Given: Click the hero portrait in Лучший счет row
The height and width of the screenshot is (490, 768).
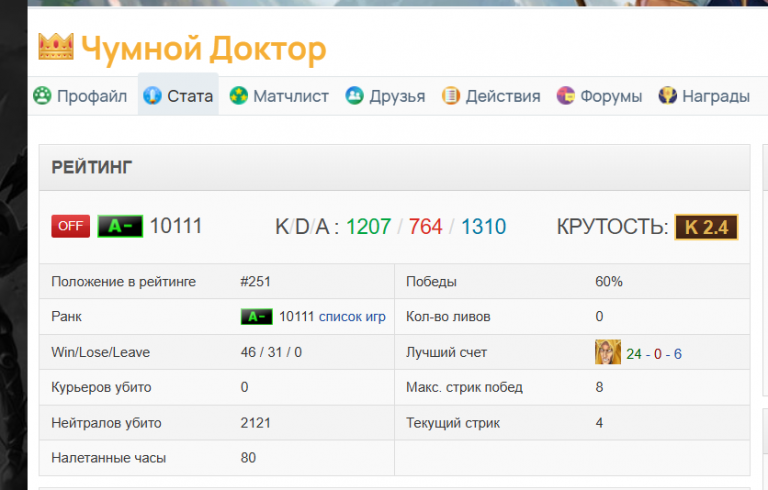Looking at the screenshot, I should click(x=608, y=352).
